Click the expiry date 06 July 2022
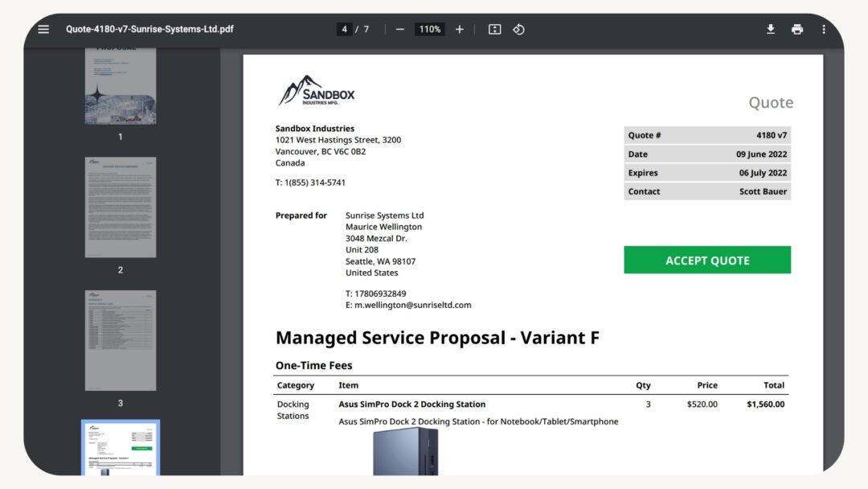This screenshot has width=868, height=489. click(x=763, y=173)
